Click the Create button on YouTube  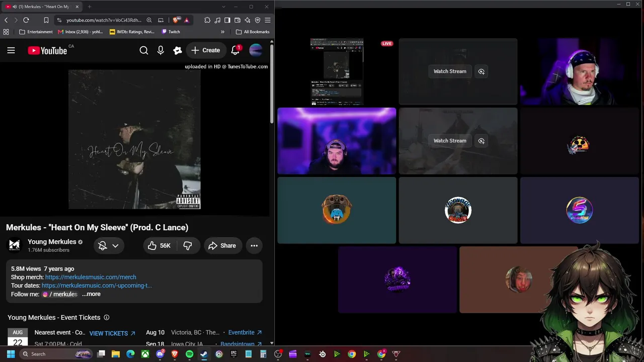point(206,50)
